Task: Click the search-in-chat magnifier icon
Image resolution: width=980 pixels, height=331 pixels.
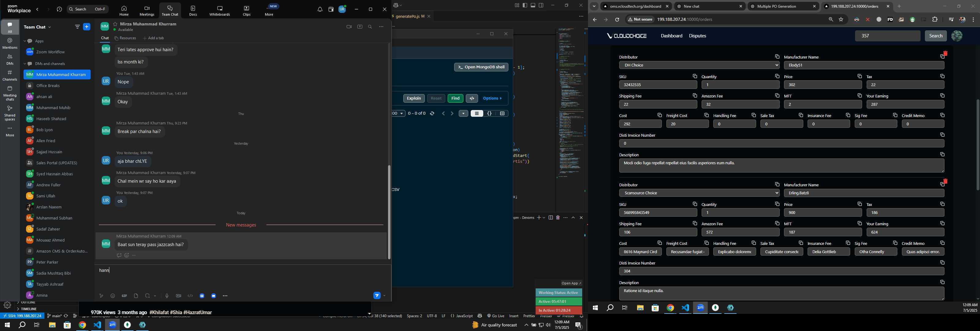Action: click(x=370, y=27)
